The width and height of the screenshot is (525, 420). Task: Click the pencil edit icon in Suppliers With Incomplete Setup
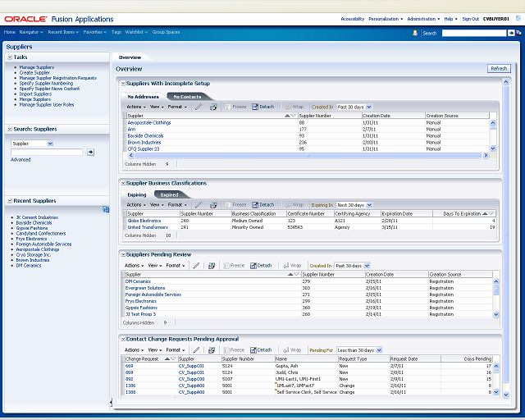[x=199, y=107]
